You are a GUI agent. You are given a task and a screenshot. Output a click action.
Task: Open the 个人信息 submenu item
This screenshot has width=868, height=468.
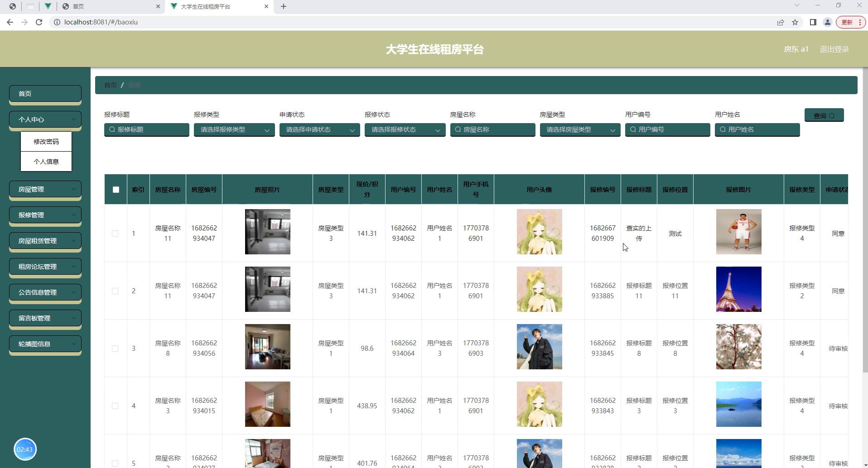[46, 162]
